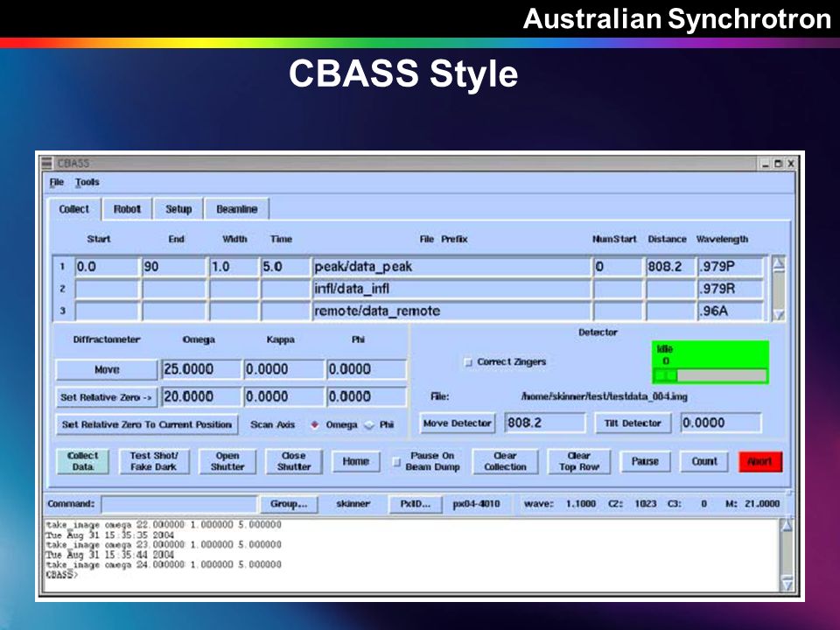
Task: Click Phi field in relative zero row
Action: (x=367, y=397)
